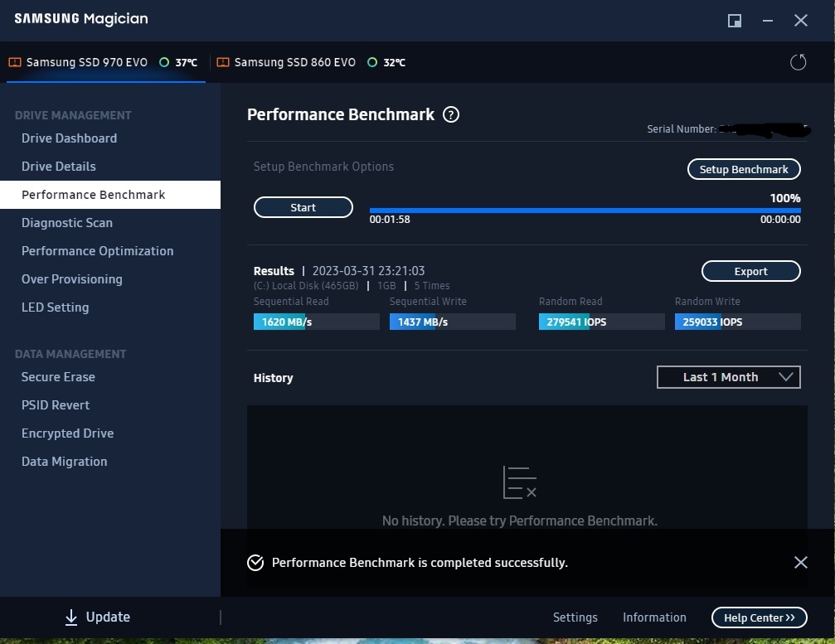The width and height of the screenshot is (835, 644).
Task: Open LED Setting
Action: coord(55,307)
